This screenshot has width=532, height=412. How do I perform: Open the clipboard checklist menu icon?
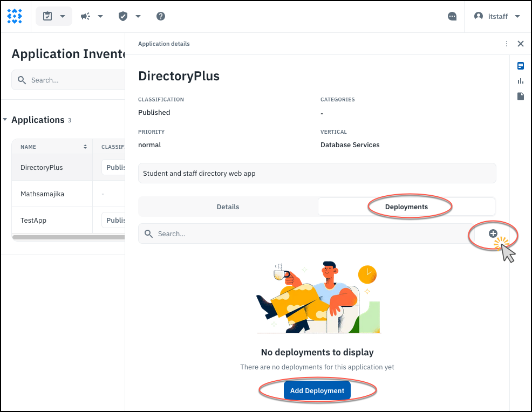[x=48, y=16]
